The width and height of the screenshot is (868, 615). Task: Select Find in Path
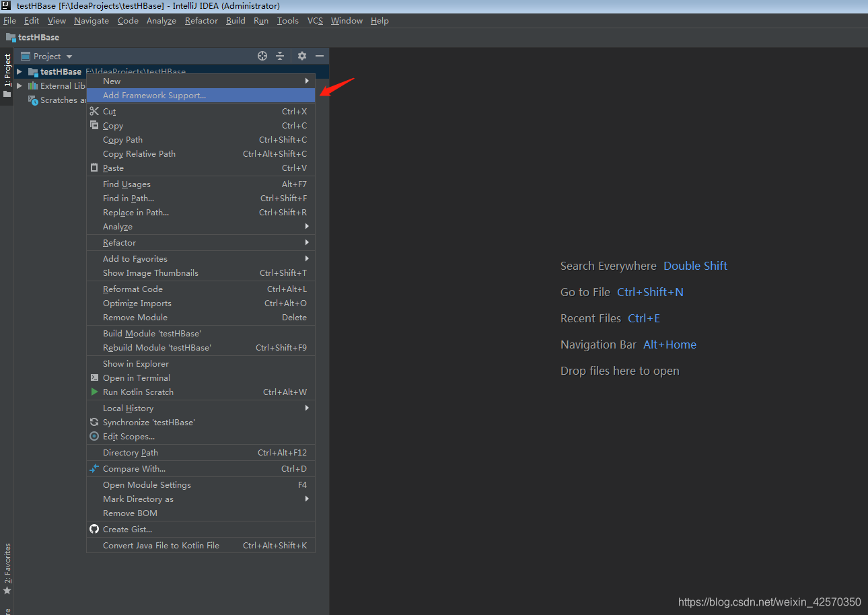pos(201,198)
